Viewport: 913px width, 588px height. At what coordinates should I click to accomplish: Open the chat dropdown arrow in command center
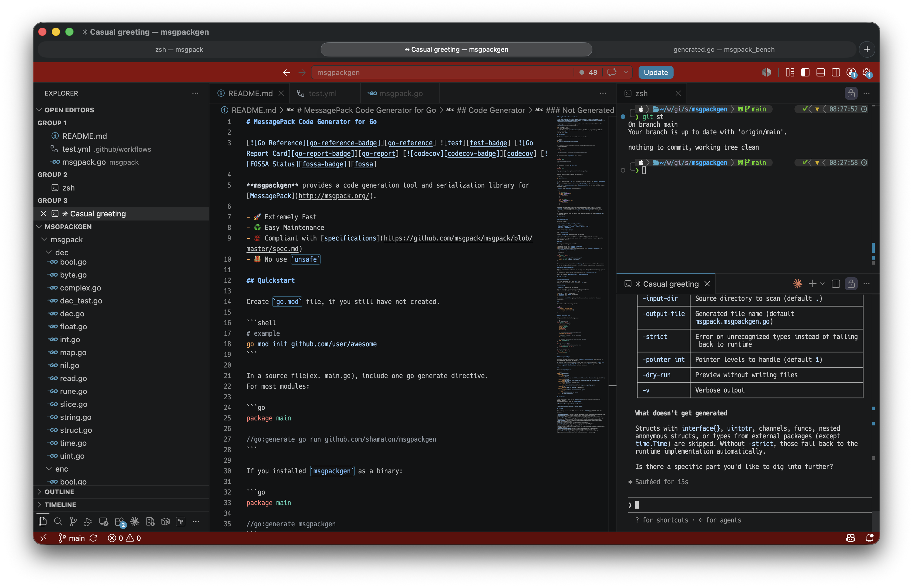click(626, 73)
